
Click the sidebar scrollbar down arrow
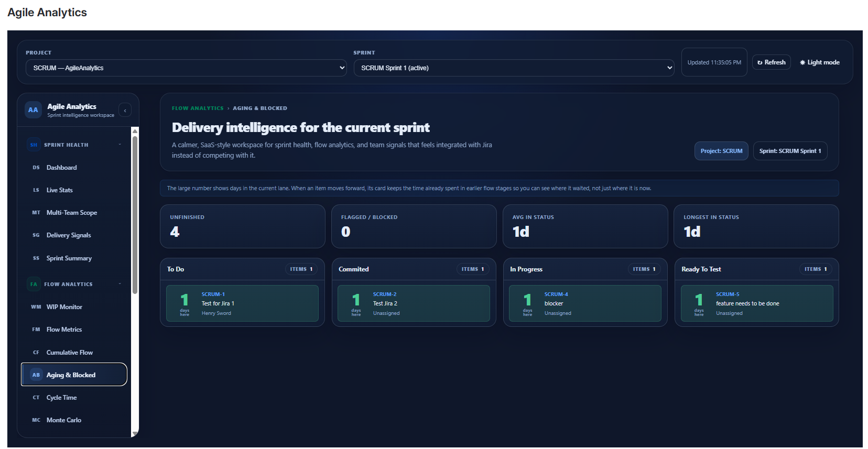[135, 434]
